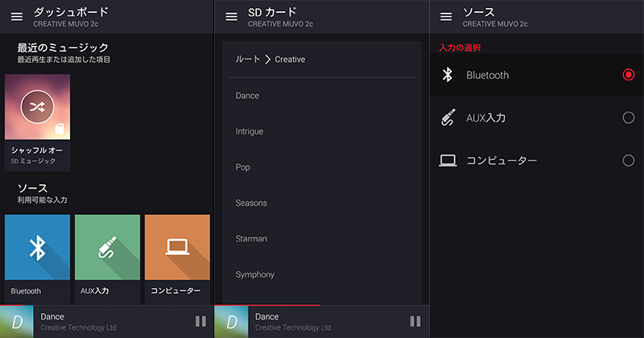Image resolution: width=644 pixels, height=338 pixels.
Task: Open hamburger menu on ソース screen
Action: click(446, 17)
